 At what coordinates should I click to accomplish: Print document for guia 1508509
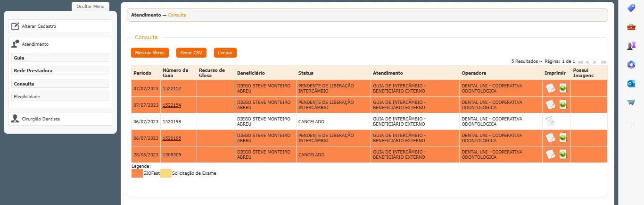click(550, 154)
